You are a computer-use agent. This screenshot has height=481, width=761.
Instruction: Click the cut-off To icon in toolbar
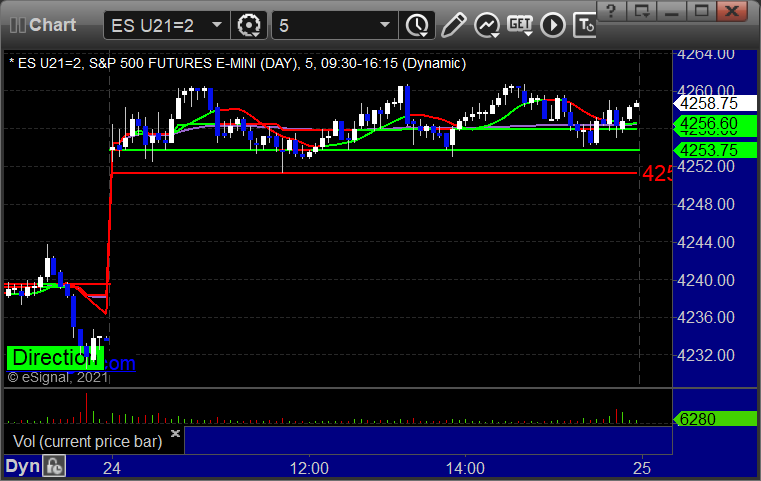(x=584, y=25)
